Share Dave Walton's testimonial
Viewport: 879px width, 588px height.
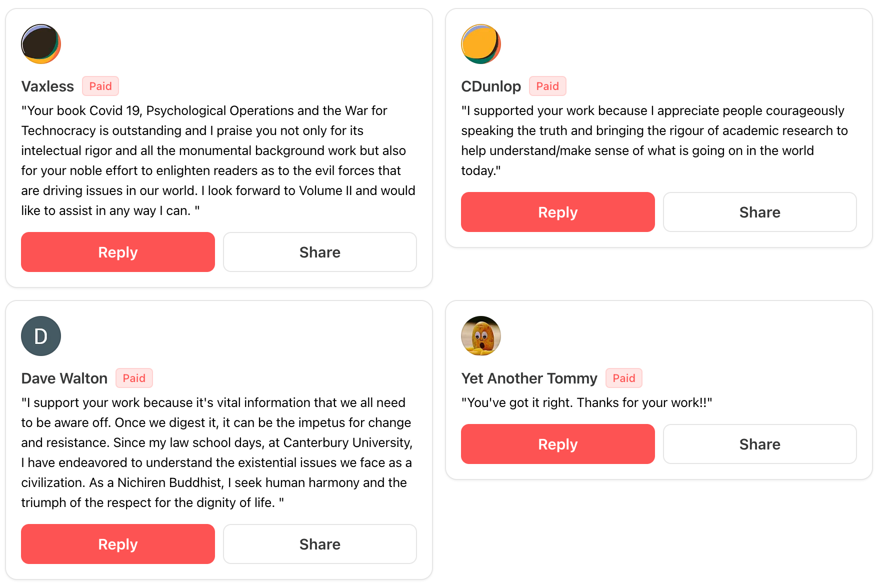[319, 544]
